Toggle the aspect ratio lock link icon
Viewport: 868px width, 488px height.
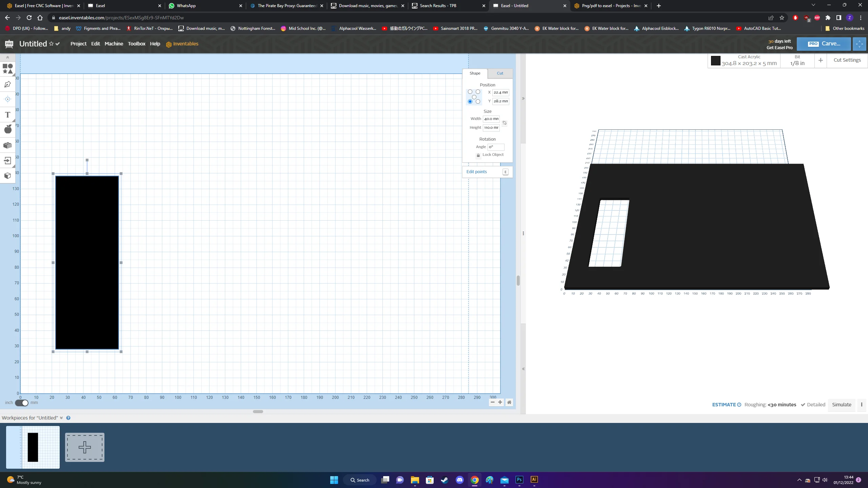click(505, 123)
